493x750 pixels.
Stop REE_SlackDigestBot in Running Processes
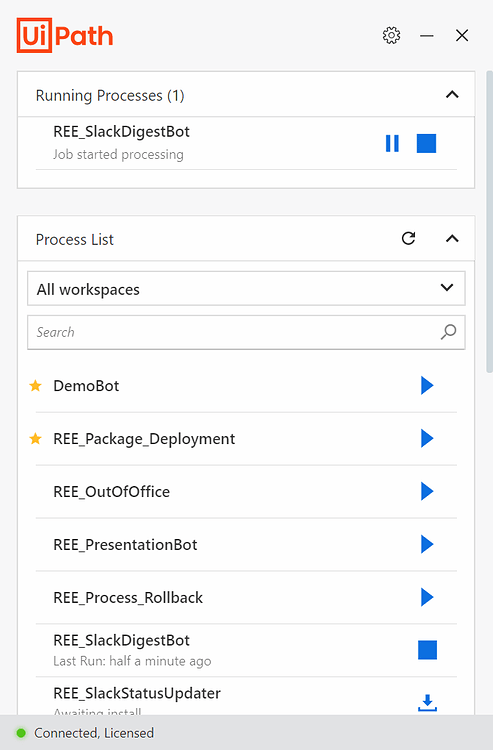coord(426,143)
